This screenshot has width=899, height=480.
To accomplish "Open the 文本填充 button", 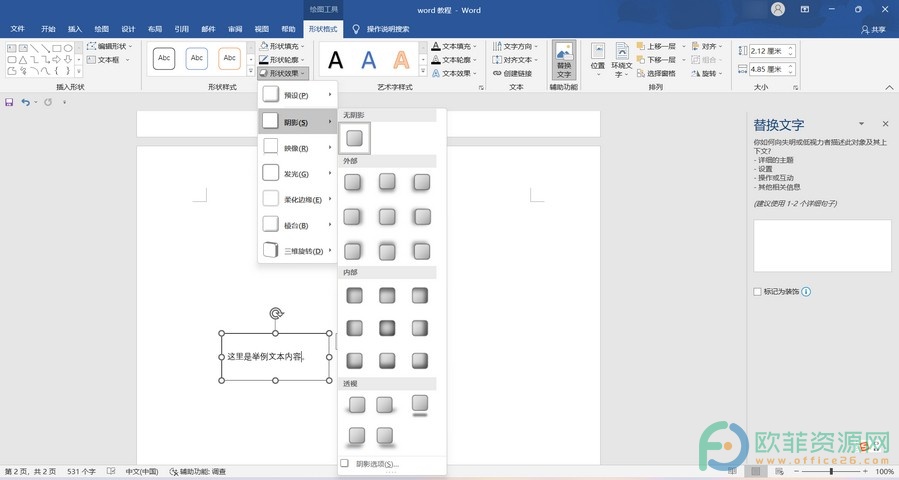I will click(x=455, y=46).
